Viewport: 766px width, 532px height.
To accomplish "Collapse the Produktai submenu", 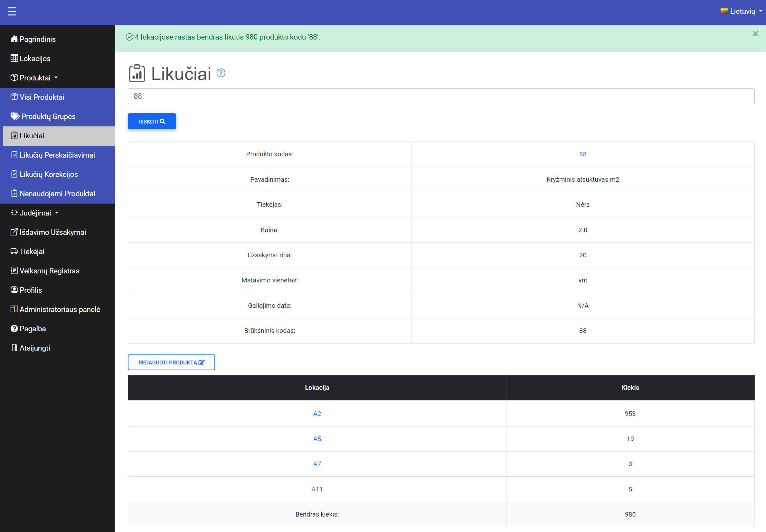I will pyautogui.click(x=35, y=78).
